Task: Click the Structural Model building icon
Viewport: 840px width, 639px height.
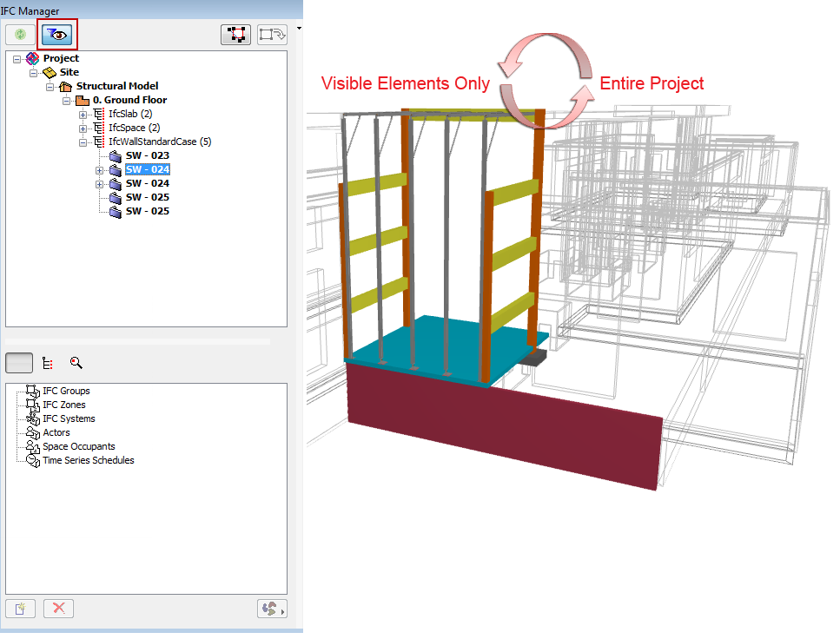Action: tap(65, 86)
